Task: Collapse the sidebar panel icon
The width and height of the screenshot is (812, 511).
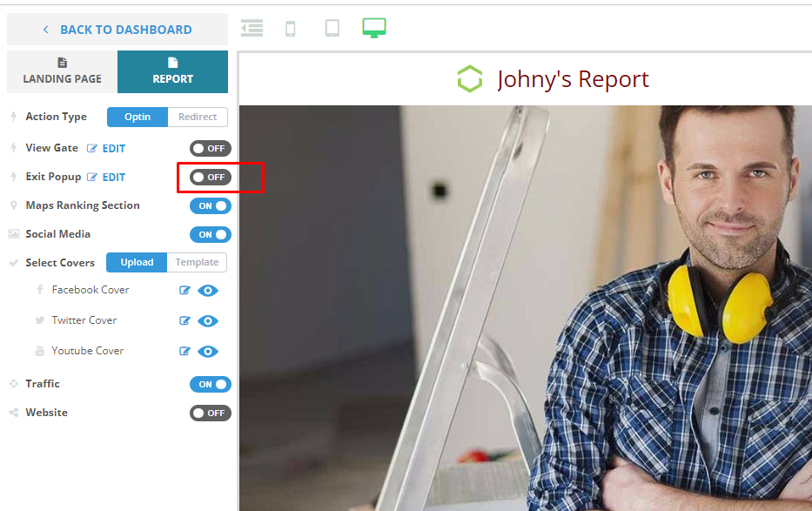Action: 252,29
